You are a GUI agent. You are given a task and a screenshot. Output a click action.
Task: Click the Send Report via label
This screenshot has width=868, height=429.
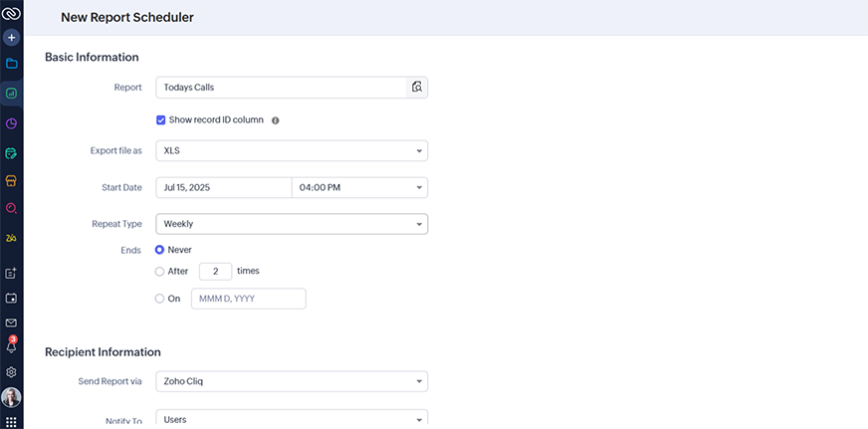tap(110, 381)
